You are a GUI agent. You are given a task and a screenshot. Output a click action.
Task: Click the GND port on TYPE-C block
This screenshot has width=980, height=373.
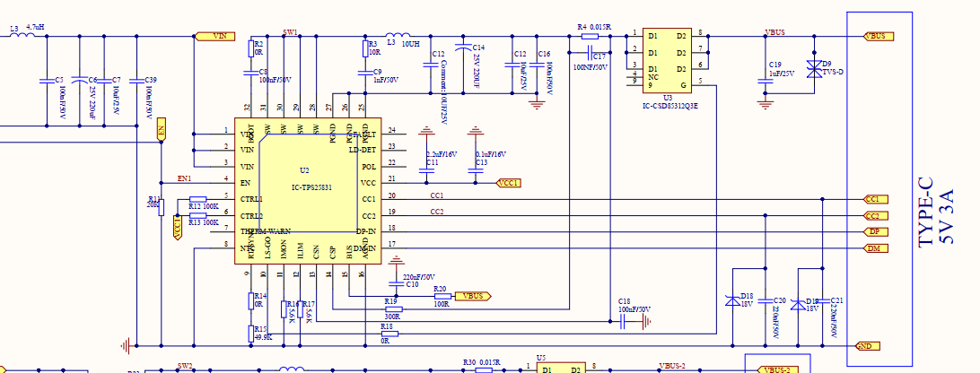click(x=866, y=345)
